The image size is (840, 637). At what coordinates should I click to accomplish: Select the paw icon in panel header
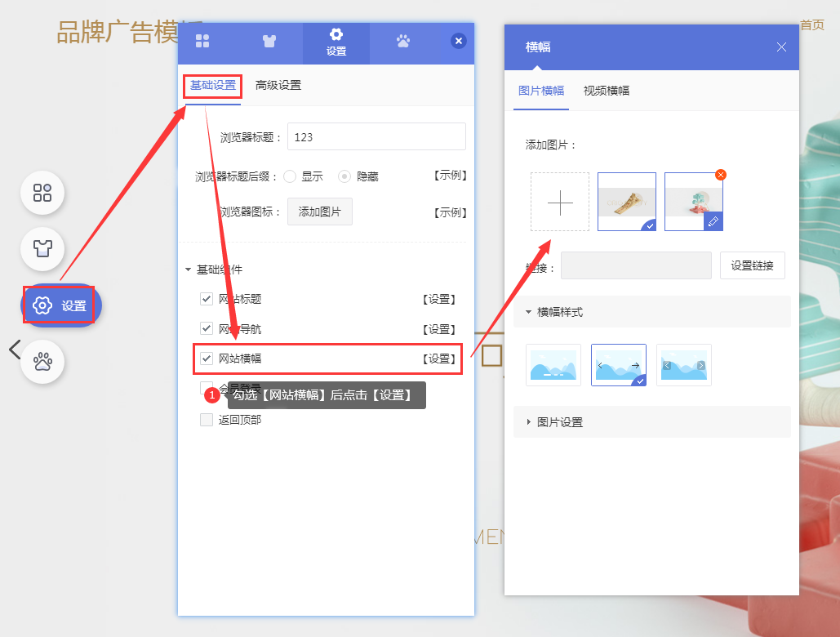click(x=403, y=42)
